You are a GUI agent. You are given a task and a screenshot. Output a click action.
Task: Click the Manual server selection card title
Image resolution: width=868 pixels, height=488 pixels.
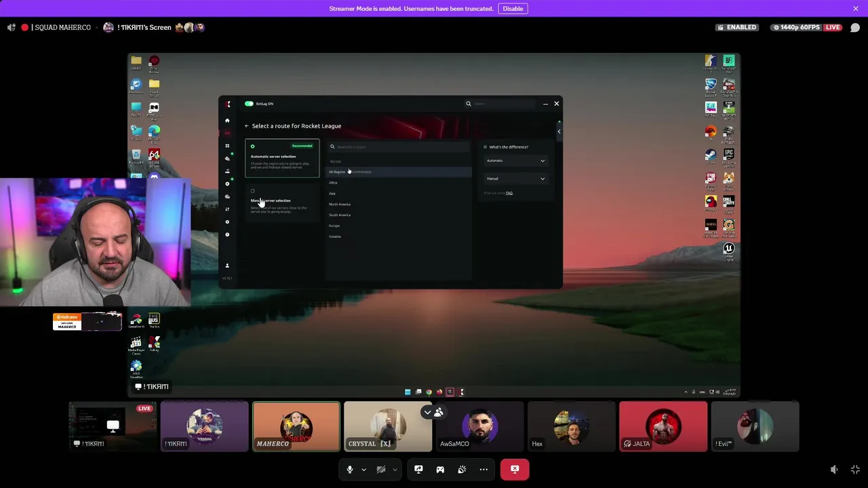(271, 201)
